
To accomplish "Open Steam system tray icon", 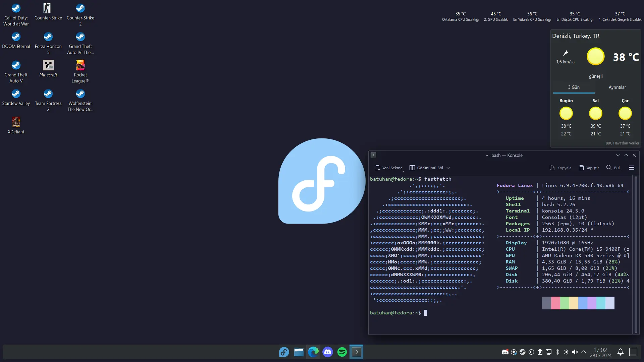I will [523, 352].
